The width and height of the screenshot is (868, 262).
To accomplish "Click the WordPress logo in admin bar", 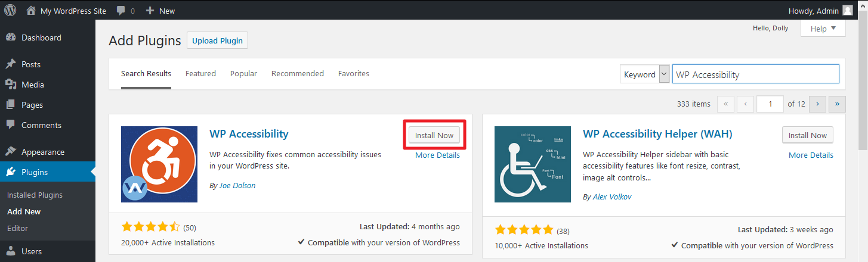I will 10,10.
